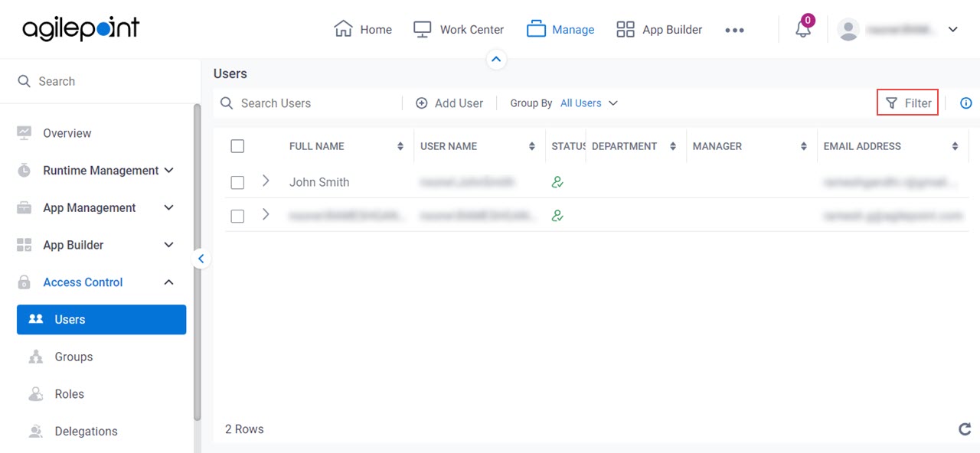The image size is (980, 453).
Task: Click the STATUS column header
Action: (x=568, y=146)
